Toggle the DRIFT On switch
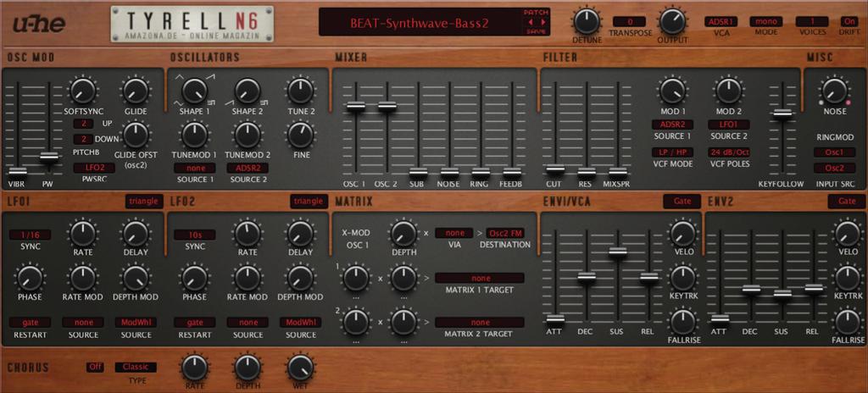The height and width of the screenshot is (393, 868). (849, 21)
